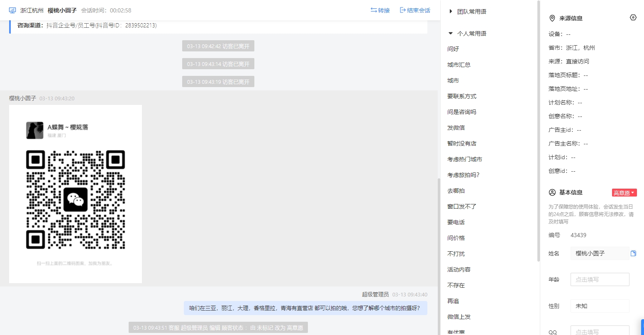Select the quick phrase 问好
Screen dimensions: 644x335
pos(453,49)
